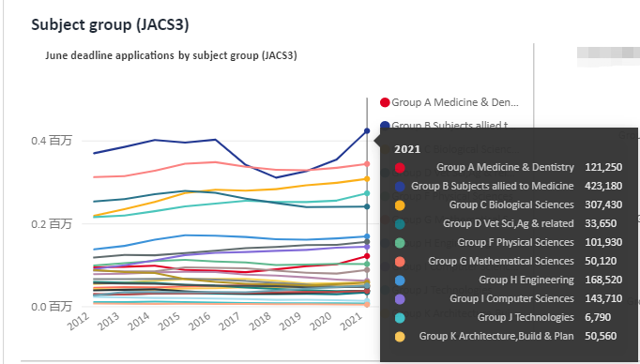
Task: Click the Subject group (JACS3) heading
Action: pyautogui.click(x=110, y=24)
